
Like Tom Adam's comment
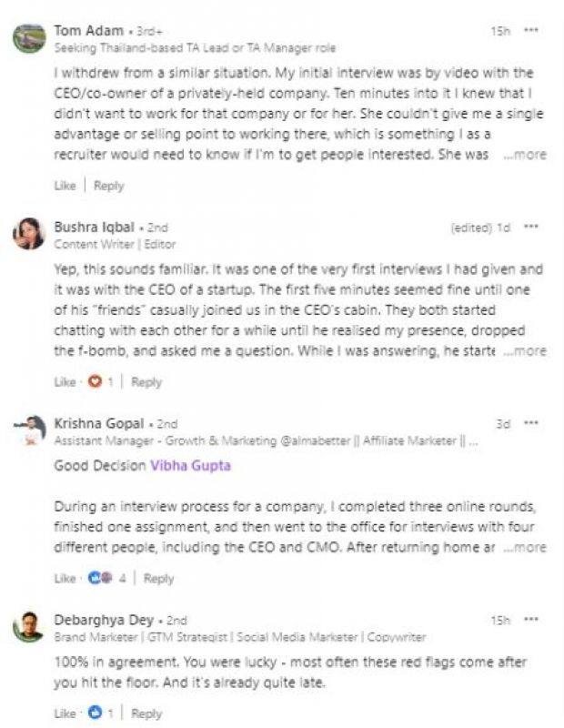(x=65, y=186)
